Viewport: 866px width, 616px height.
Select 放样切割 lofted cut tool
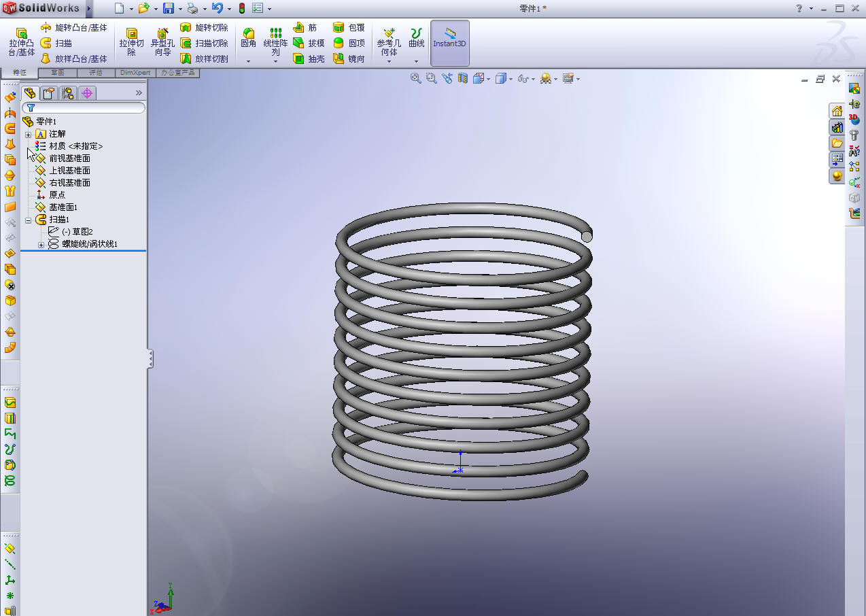(x=204, y=58)
